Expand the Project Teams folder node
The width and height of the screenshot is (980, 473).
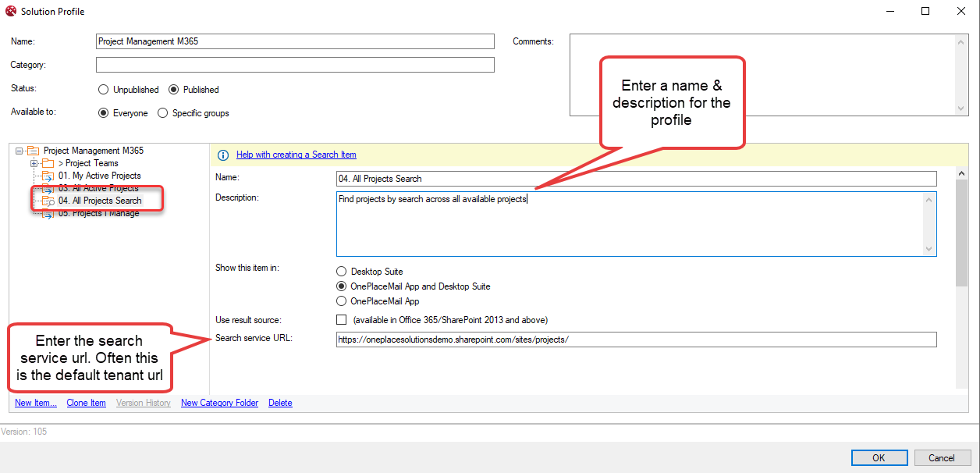34,163
